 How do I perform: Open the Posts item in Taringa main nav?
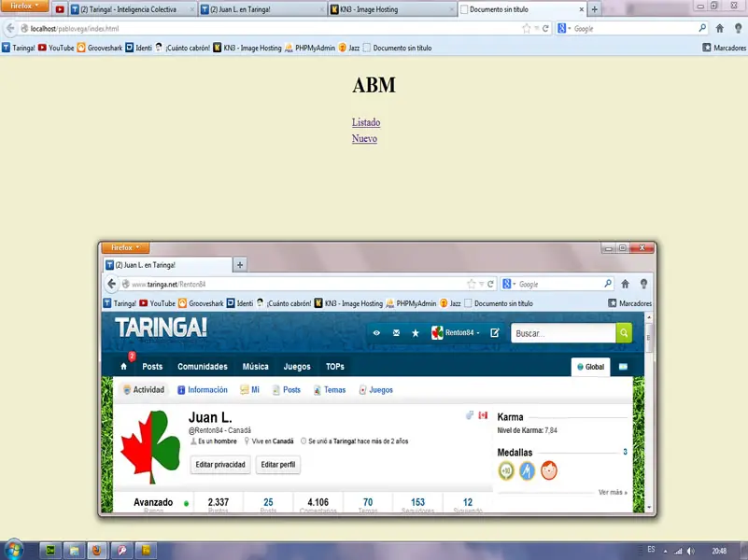[x=152, y=367]
